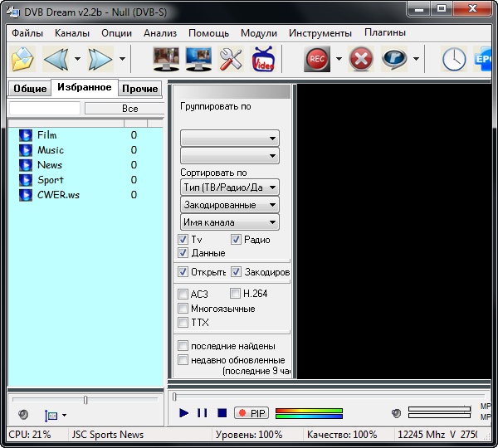Click the PIP button

(x=251, y=413)
